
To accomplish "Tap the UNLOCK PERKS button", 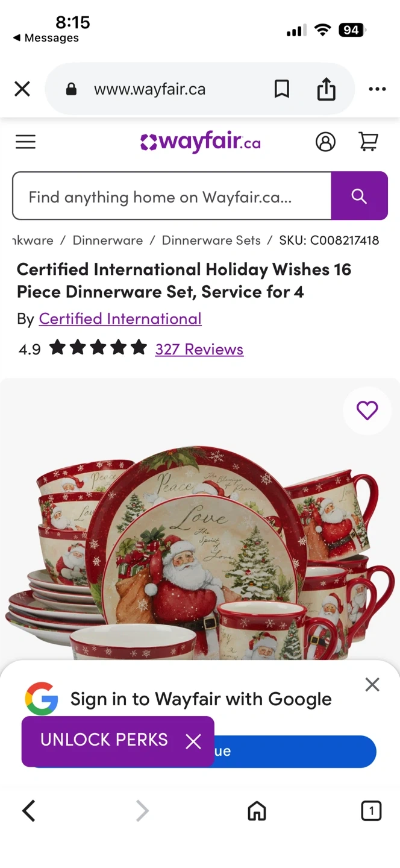I will click(104, 740).
